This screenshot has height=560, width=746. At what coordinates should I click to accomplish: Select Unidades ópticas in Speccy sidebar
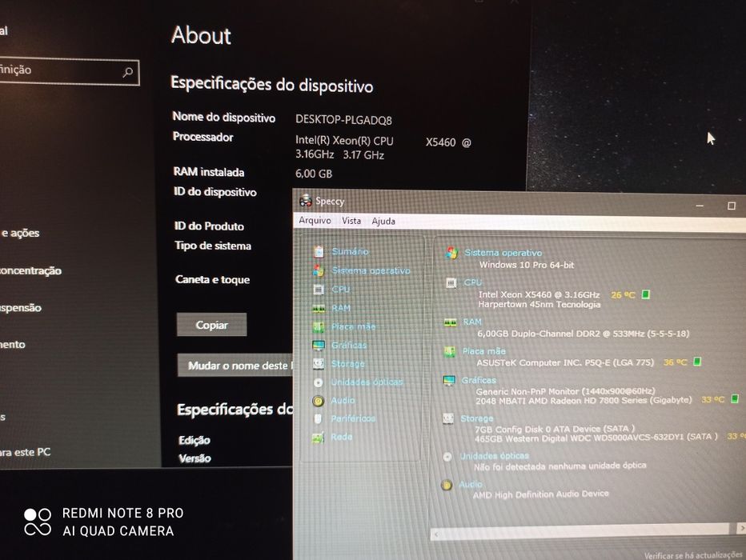[x=367, y=382]
